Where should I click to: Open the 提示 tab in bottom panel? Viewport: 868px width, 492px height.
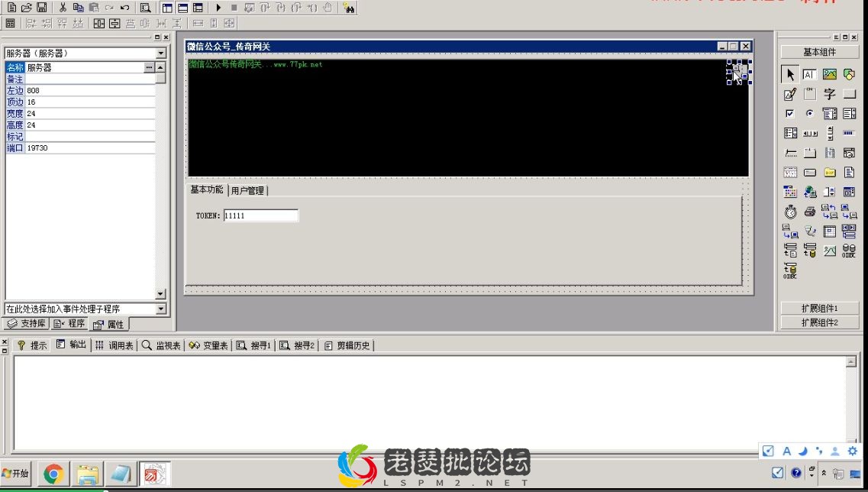[x=32, y=345]
